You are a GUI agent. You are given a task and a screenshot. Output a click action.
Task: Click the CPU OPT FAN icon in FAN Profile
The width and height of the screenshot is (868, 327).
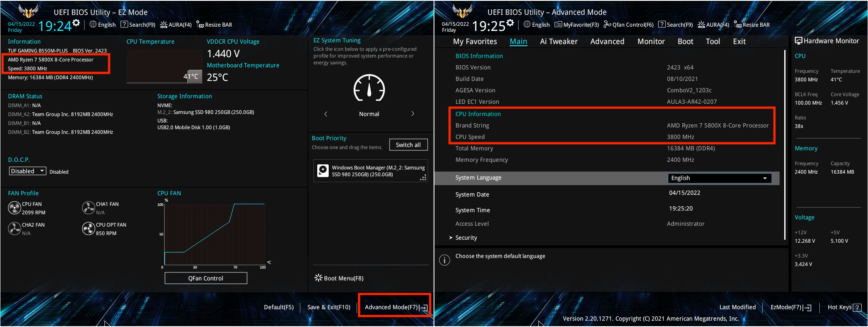pos(88,229)
